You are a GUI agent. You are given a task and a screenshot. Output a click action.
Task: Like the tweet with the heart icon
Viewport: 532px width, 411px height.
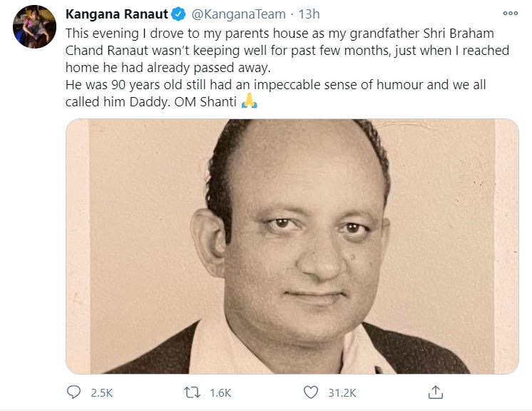pos(311,392)
